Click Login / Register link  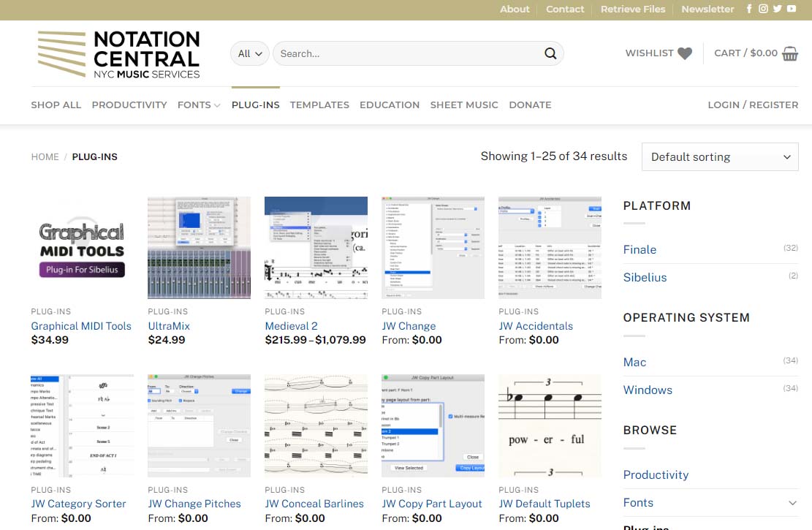[753, 105]
